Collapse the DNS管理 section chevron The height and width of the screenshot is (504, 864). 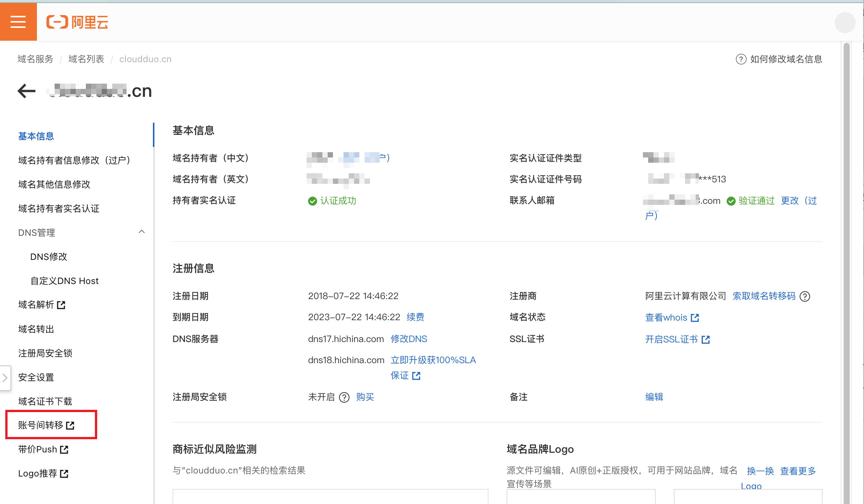pyautogui.click(x=142, y=232)
